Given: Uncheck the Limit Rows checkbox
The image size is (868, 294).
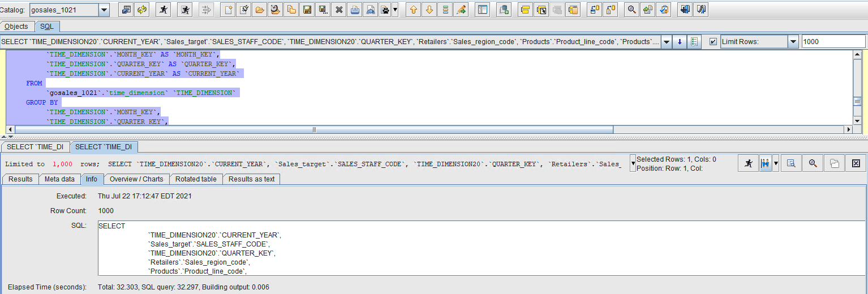Looking at the screenshot, I should [713, 42].
